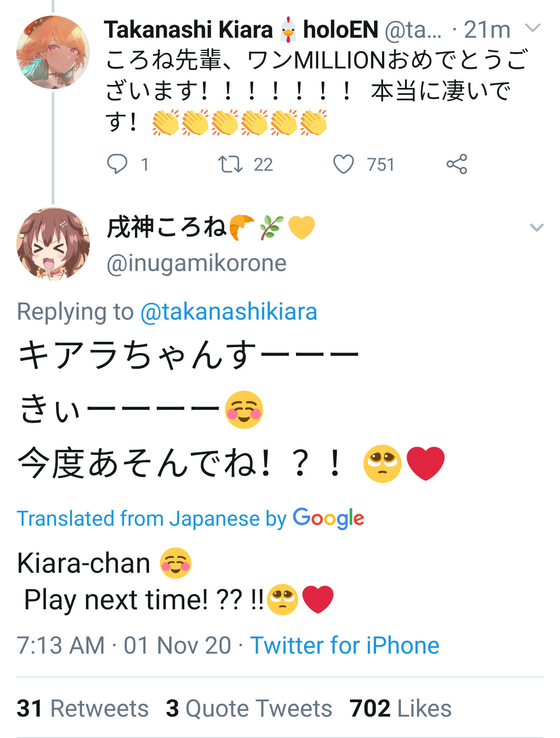View the 31 Retweets list
Image resolution: width=560 pixels, height=738 pixels.
pyautogui.click(x=82, y=708)
